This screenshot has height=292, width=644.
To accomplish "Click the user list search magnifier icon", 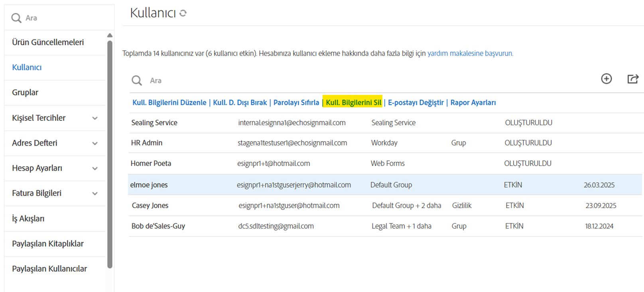I will (137, 81).
